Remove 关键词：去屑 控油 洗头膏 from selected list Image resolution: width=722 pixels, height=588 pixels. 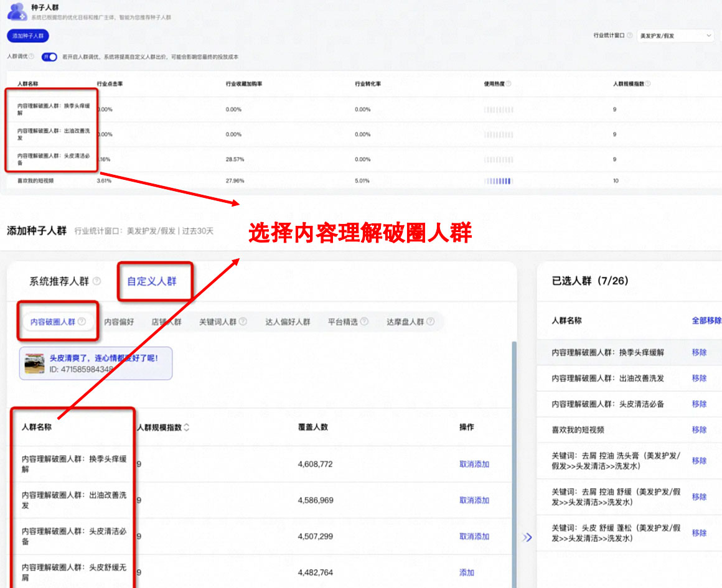pos(699,460)
